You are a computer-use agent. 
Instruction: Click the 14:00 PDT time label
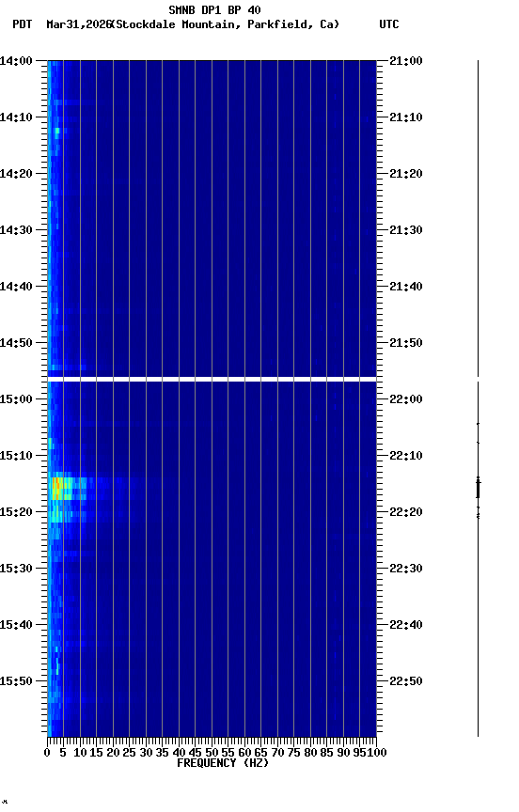16,61
